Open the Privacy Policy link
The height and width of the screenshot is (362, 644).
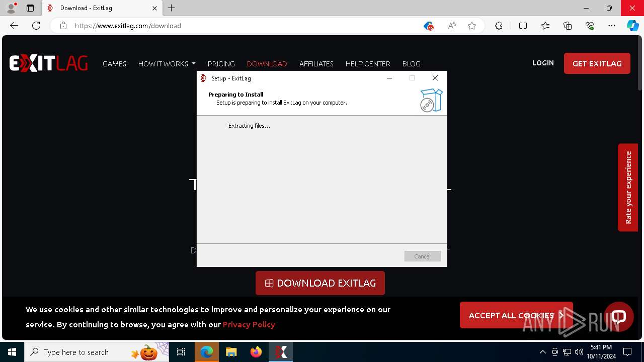click(x=249, y=324)
